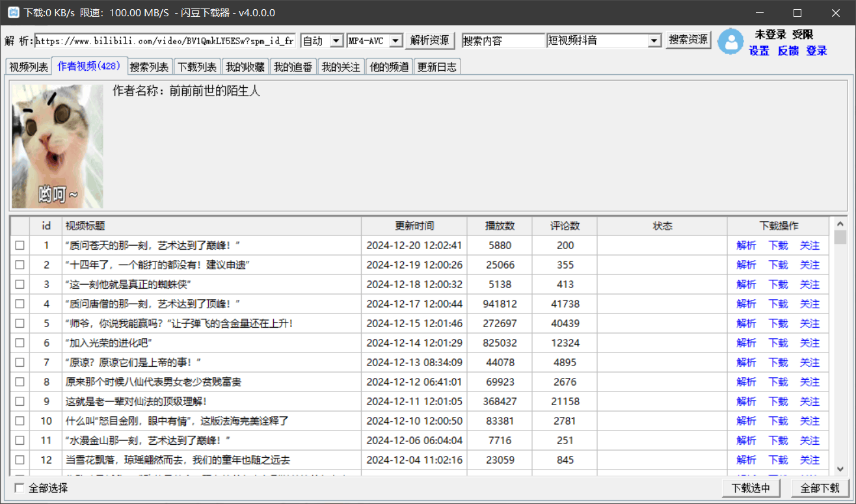Click the scroll down arrow of video list
Viewport: 856px width, 504px height.
tap(840, 468)
